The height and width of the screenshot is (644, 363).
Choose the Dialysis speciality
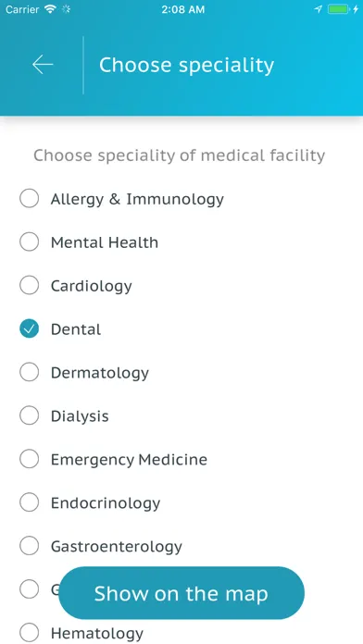click(x=30, y=416)
